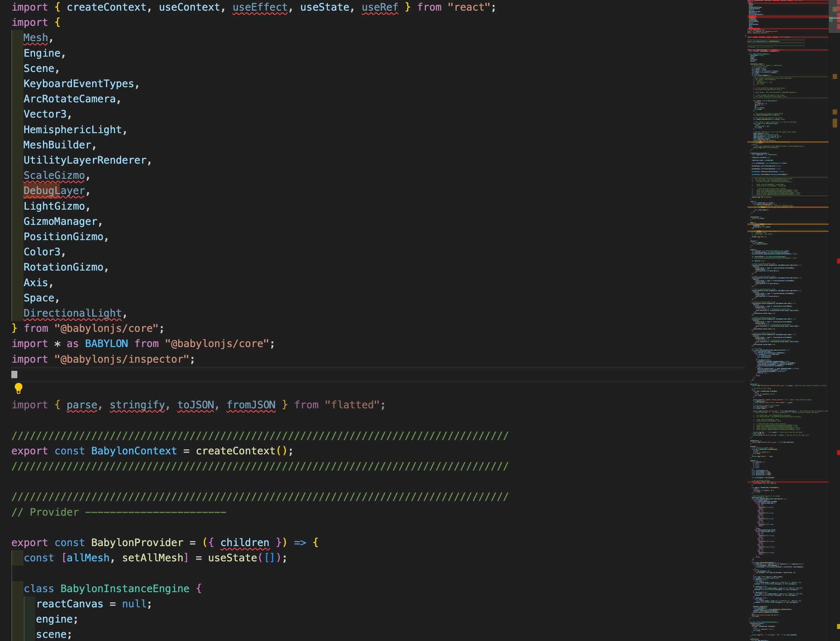
Task: Click the createContext() call
Action: pyautogui.click(x=241, y=451)
